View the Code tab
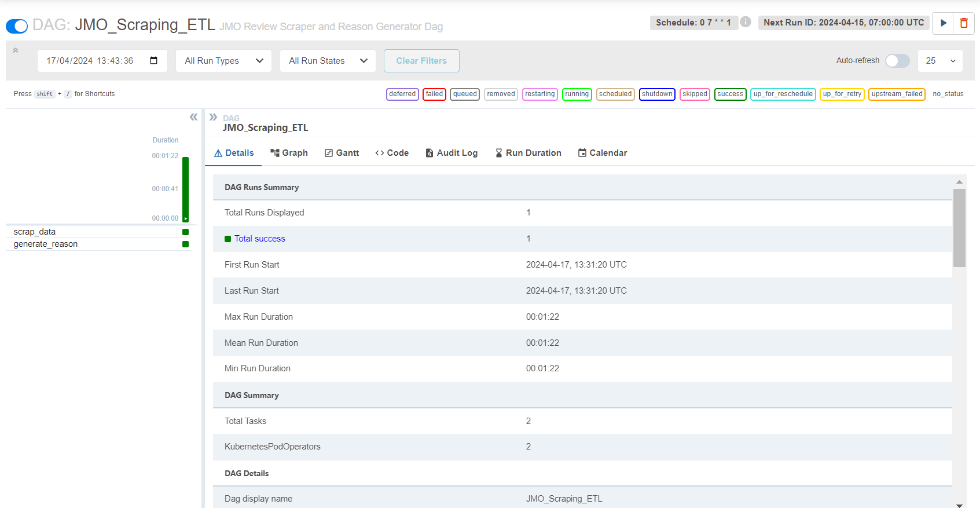The height and width of the screenshot is (508, 980). (392, 153)
